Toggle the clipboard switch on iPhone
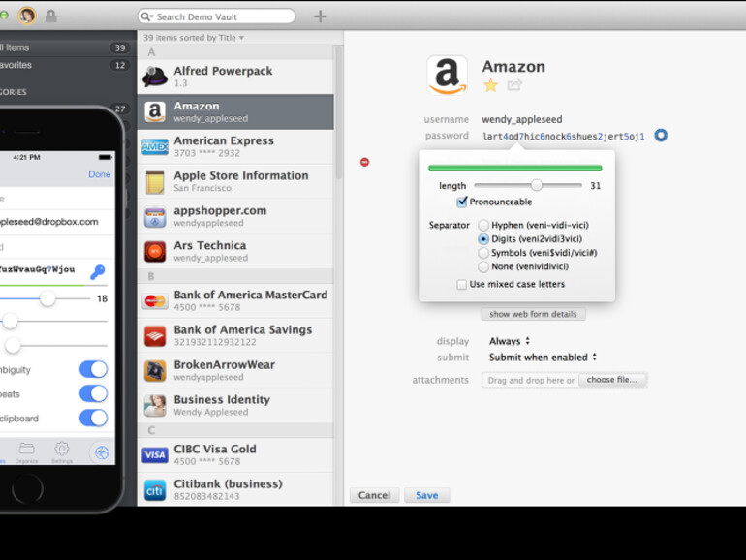Image resolution: width=746 pixels, height=560 pixels. pyautogui.click(x=93, y=419)
